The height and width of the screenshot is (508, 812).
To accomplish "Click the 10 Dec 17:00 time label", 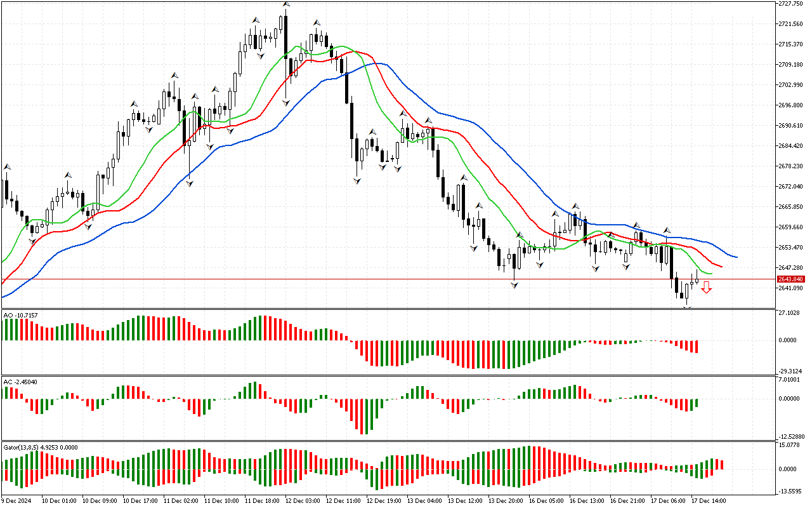I will (140, 500).
